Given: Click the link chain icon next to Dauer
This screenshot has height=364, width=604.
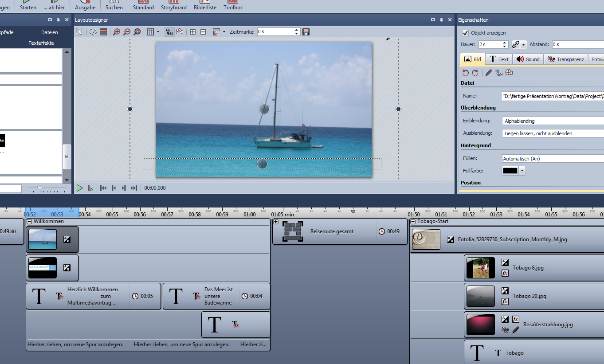Looking at the screenshot, I should tap(516, 44).
